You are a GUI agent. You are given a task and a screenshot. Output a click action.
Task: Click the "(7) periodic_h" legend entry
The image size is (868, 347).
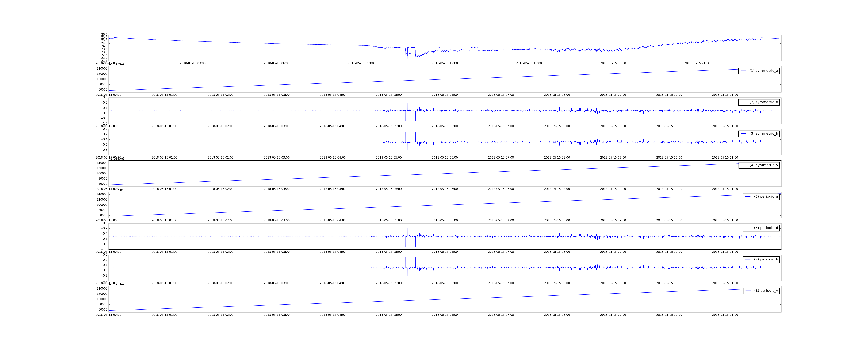coord(761,259)
